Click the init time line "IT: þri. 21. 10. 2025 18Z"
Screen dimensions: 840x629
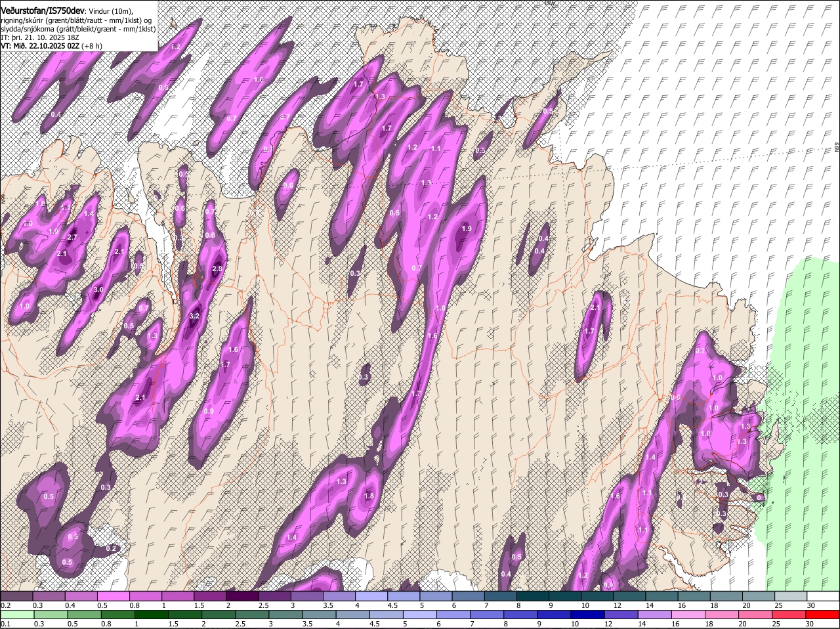(41, 37)
